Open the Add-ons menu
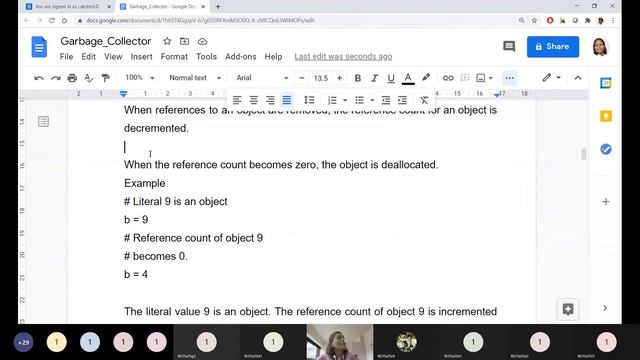Image resolution: width=640 pixels, height=360 pixels. pyautogui.click(x=240, y=57)
